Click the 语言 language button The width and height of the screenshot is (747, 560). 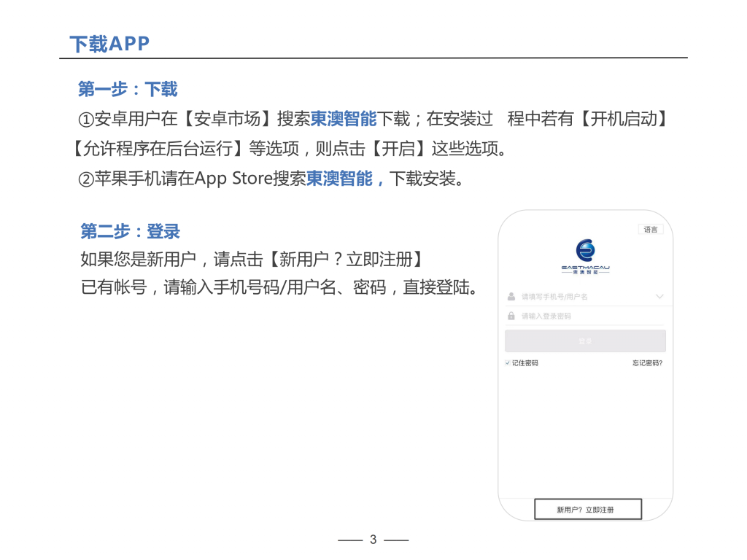coord(650,230)
